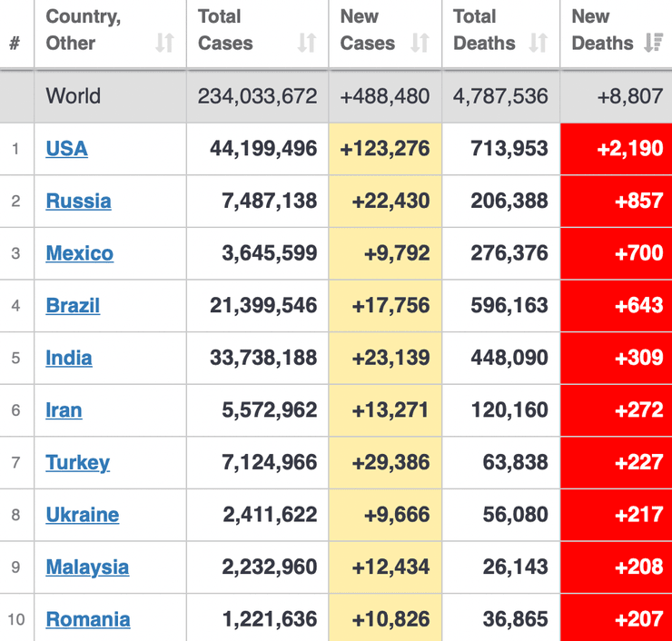Click the Total Deaths header text
The width and height of the screenshot is (672, 641).
point(484,30)
